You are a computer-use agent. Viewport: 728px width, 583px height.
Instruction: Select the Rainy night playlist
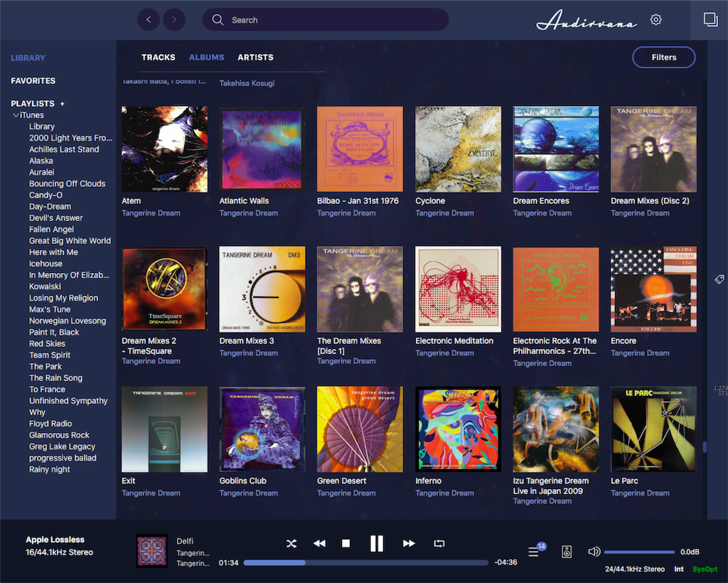[x=50, y=469]
